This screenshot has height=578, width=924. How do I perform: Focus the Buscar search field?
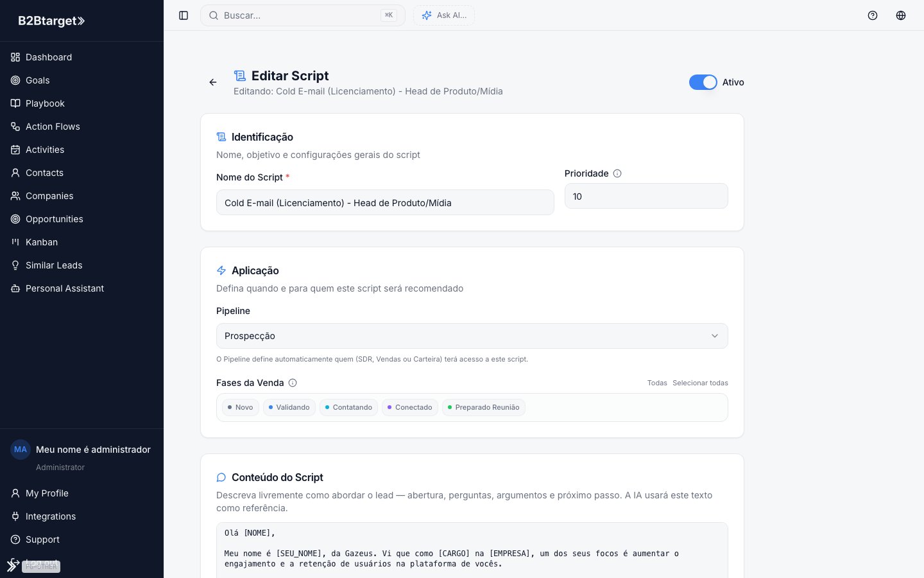303,15
